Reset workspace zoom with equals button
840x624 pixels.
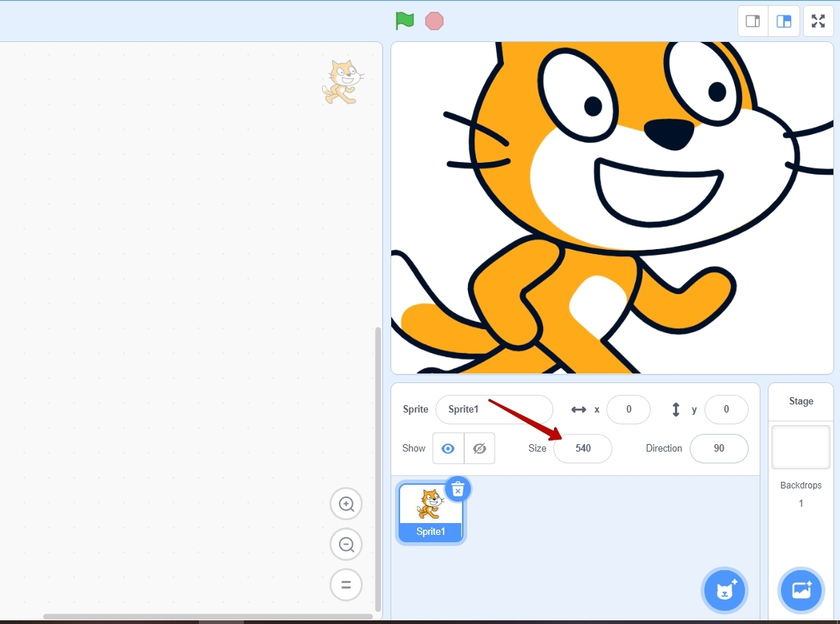pyautogui.click(x=346, y=585)
